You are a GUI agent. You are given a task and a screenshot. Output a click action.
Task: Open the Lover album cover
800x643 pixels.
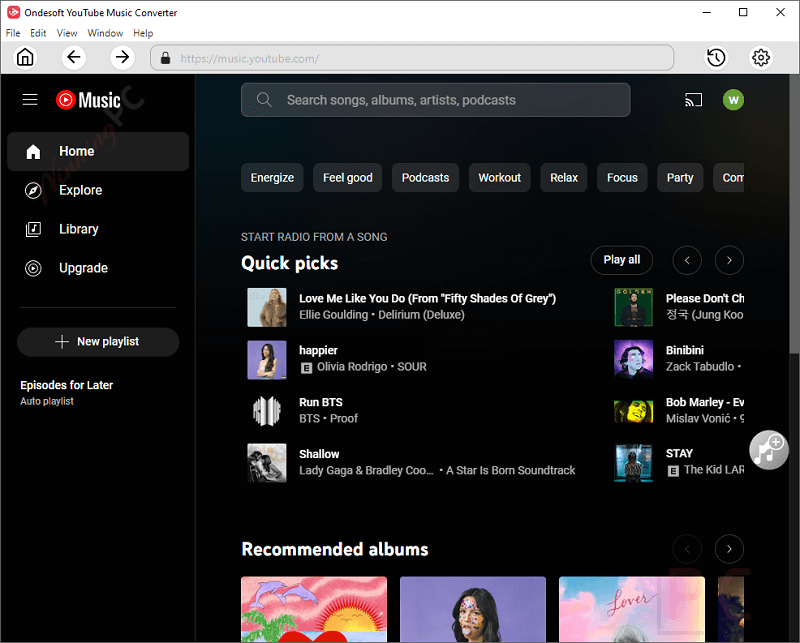(x=632, y=609)
